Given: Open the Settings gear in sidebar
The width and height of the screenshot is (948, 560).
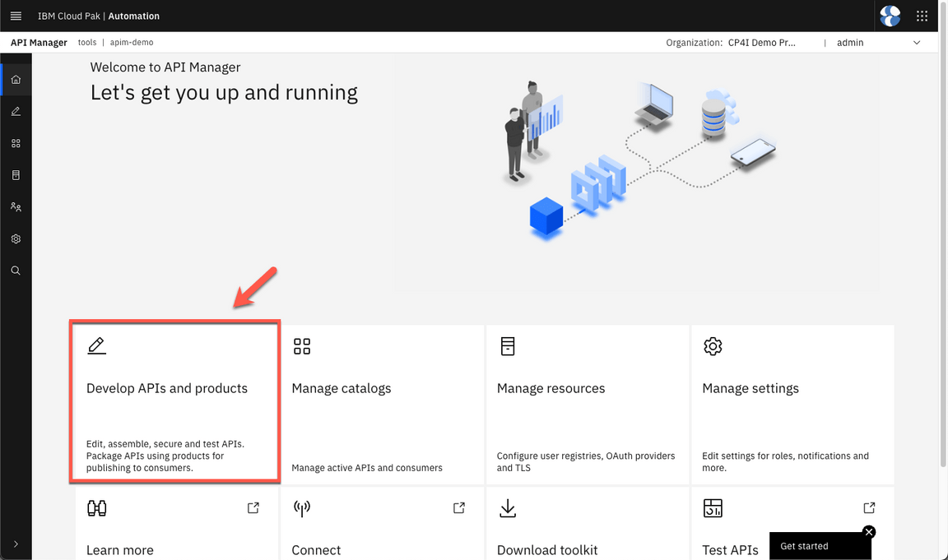Looking at the screenshot, I should 16,239.
